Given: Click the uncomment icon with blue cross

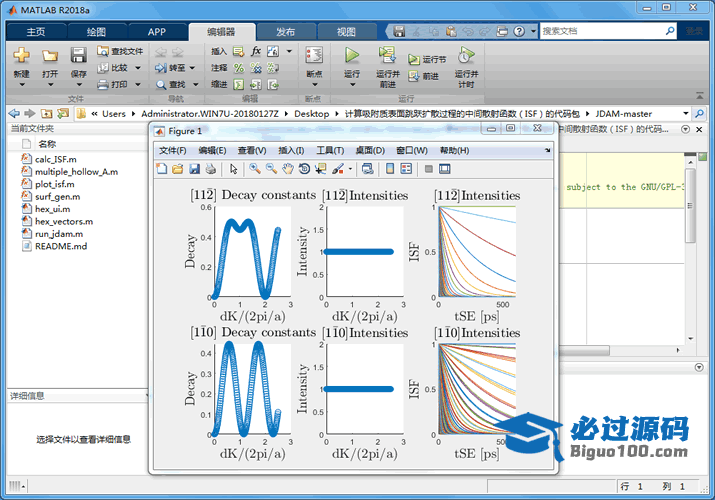Looking at the screenshot, I should tap(256, 68).
